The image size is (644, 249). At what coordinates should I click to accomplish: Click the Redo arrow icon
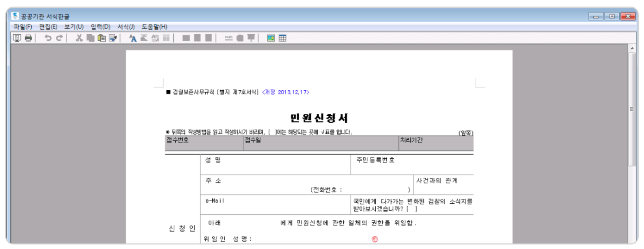coord(59,38)
